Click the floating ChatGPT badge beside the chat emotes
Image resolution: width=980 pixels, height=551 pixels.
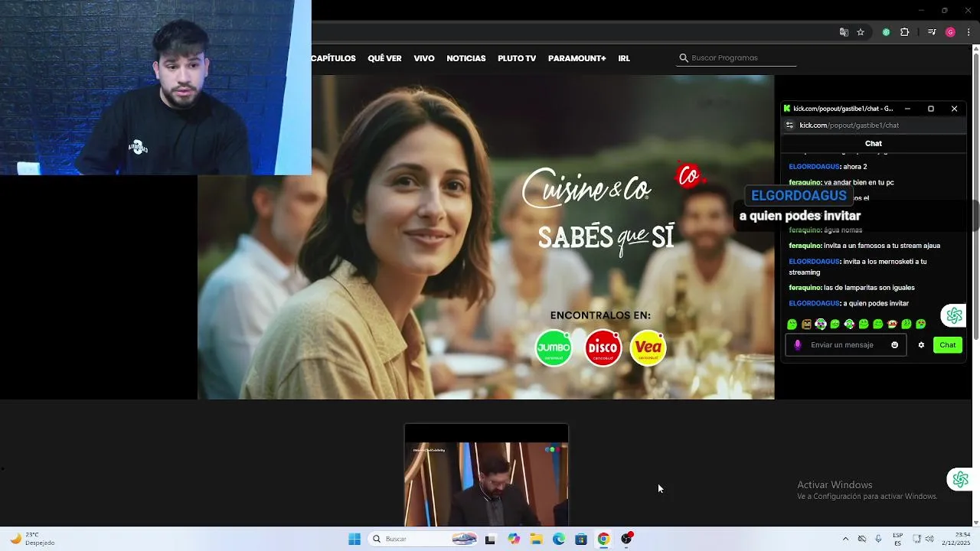954,315
